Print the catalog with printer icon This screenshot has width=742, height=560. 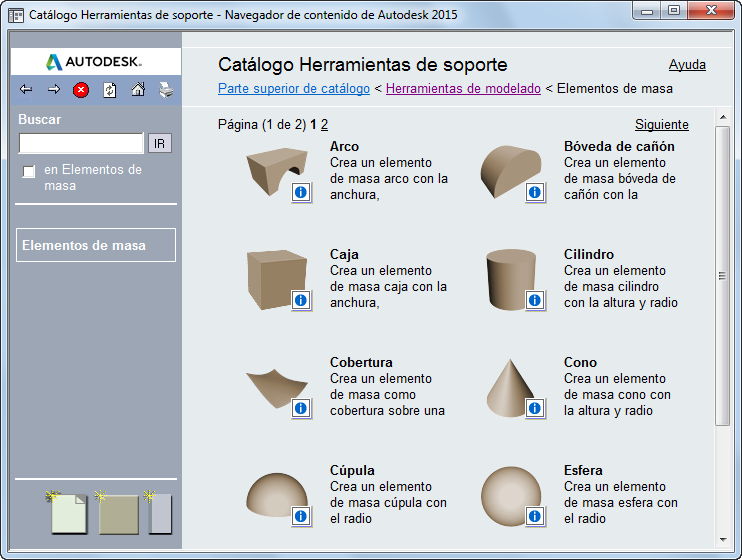pyautogui.click(x=166, y=89)
